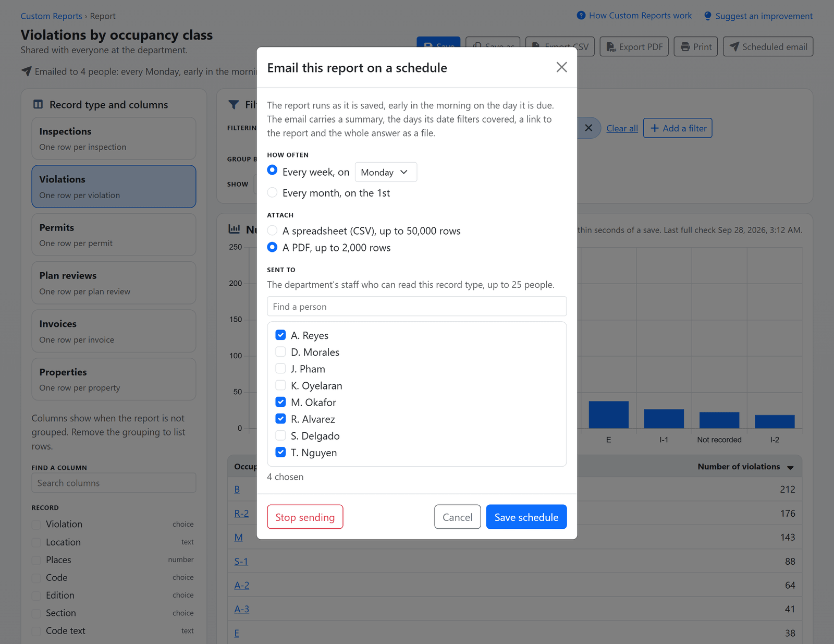This screenshot has height=644, width=834.
Task: Click the filter funnel icon
Action: tap(234, 105)
